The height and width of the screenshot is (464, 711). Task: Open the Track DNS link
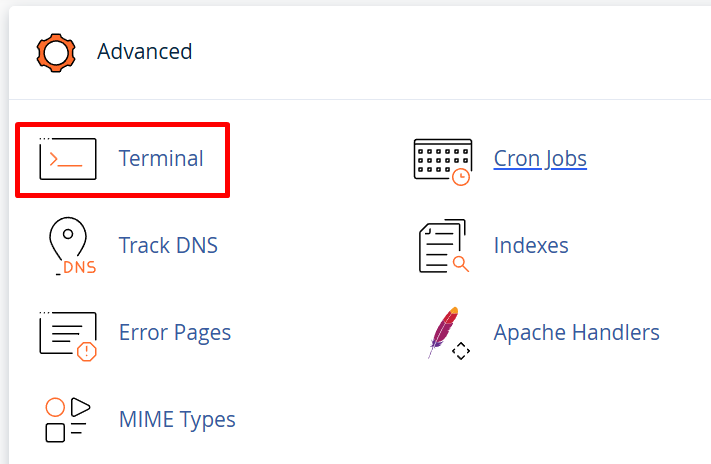coord(168,245)
